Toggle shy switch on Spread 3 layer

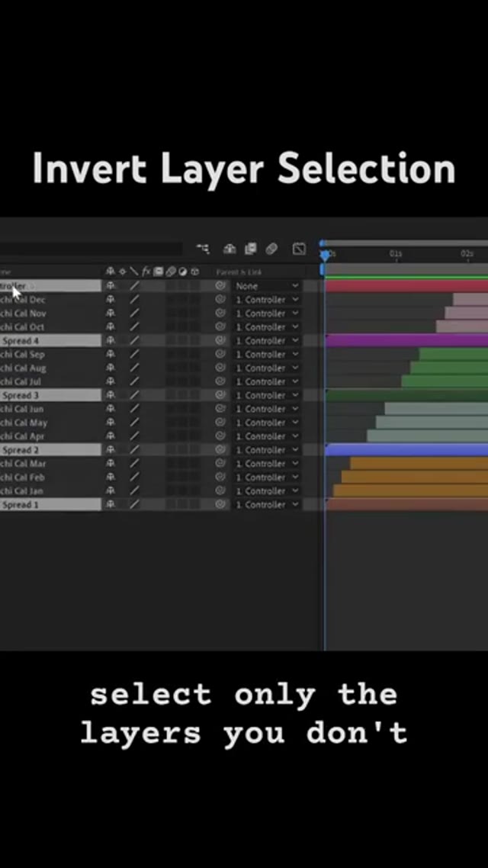(x=111, y=396)
